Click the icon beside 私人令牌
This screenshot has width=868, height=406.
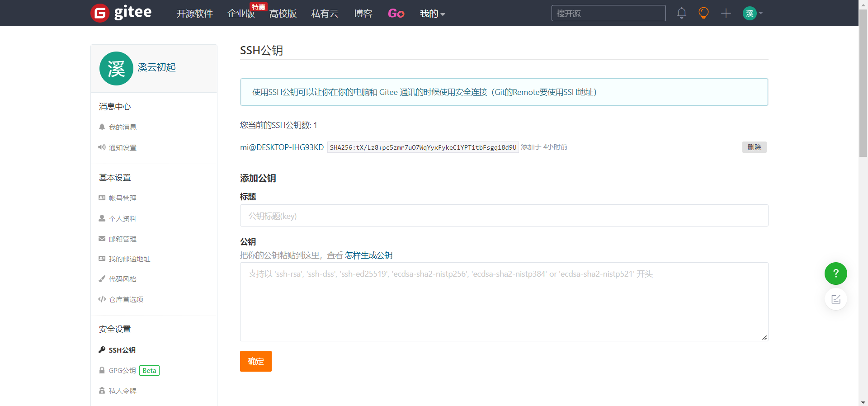(102, 391)
